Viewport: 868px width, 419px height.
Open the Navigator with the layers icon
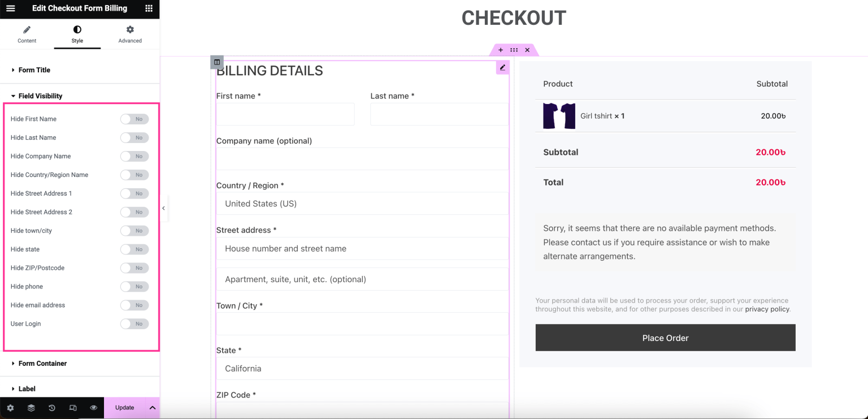(31, 408)
